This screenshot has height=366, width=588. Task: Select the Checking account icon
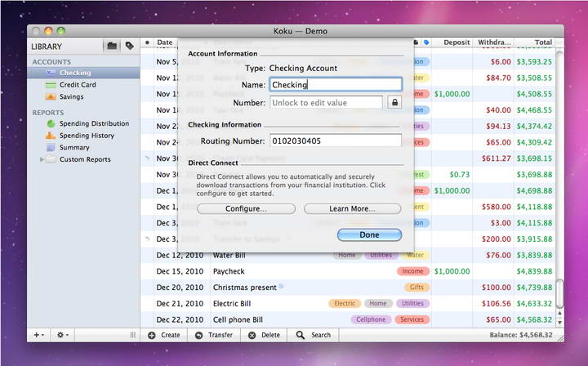click(x=51, y=73)
